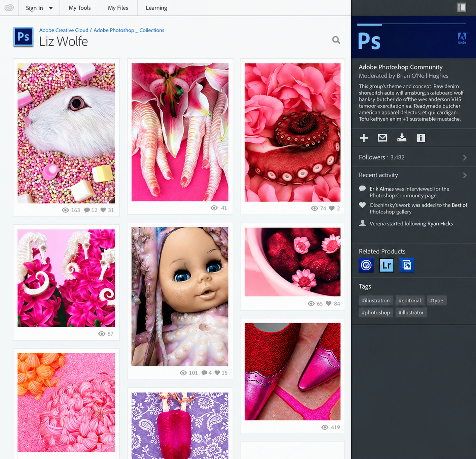Open the My Files menu
Screen dimensions: 476x459
pyautogui.click(x=118, y=8)
